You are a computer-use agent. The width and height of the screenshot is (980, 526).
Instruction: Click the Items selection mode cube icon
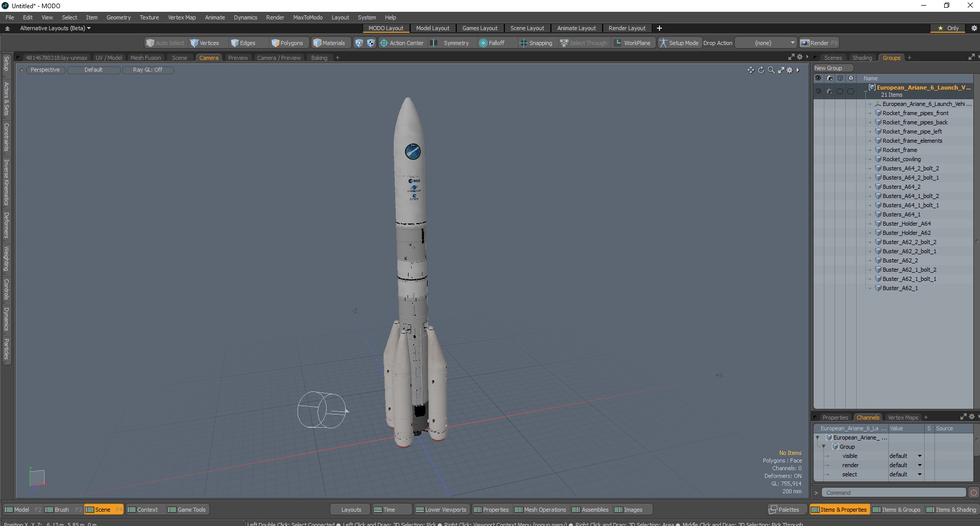[359, 43]
